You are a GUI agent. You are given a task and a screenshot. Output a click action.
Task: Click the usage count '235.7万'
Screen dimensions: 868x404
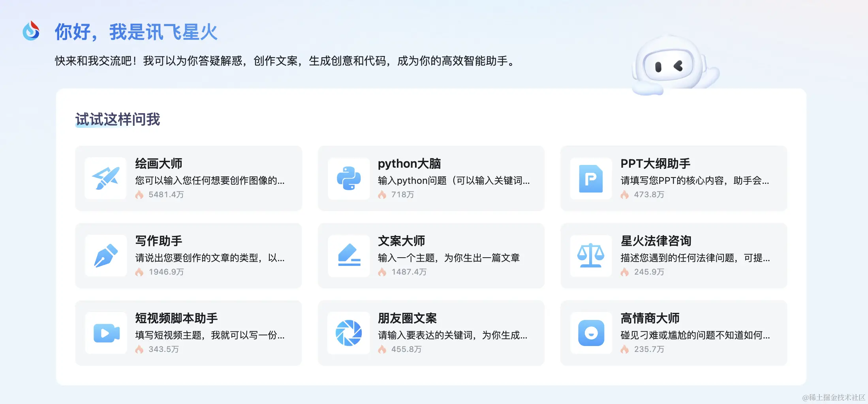tap(649, 349)
